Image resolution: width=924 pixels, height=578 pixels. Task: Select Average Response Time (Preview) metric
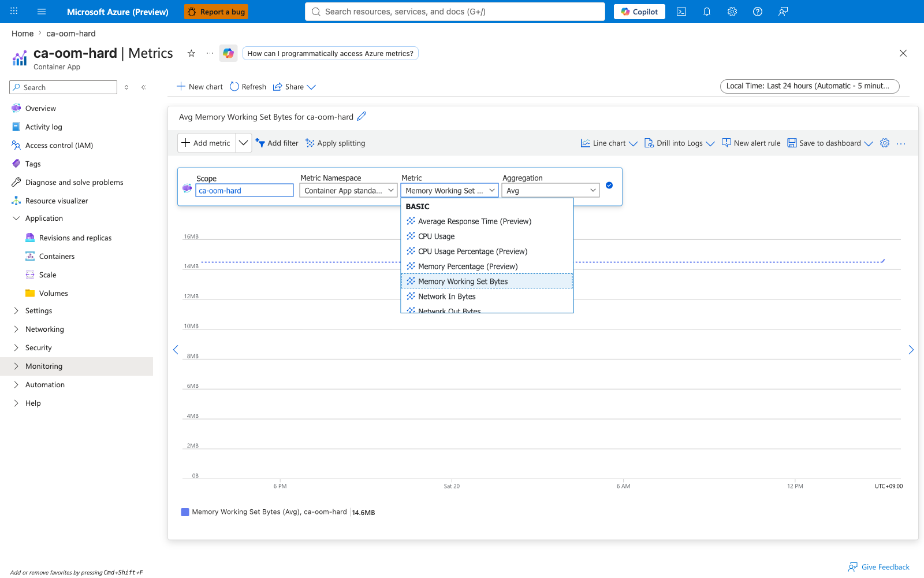tap(487, 221)
